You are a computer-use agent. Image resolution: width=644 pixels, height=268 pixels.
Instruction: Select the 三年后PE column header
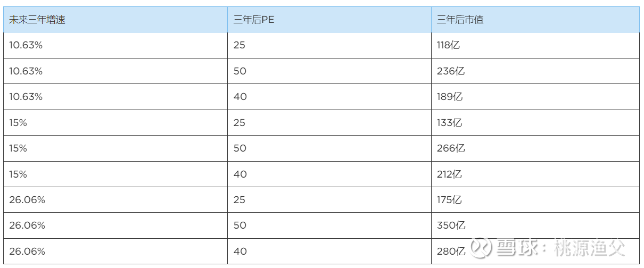click(254, 20)
